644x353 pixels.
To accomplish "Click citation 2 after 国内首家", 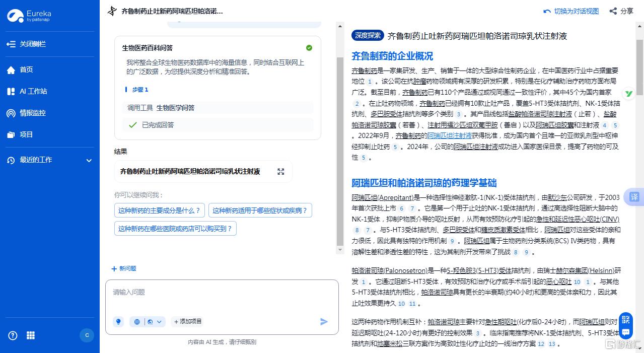I will (x=356, y=104).
